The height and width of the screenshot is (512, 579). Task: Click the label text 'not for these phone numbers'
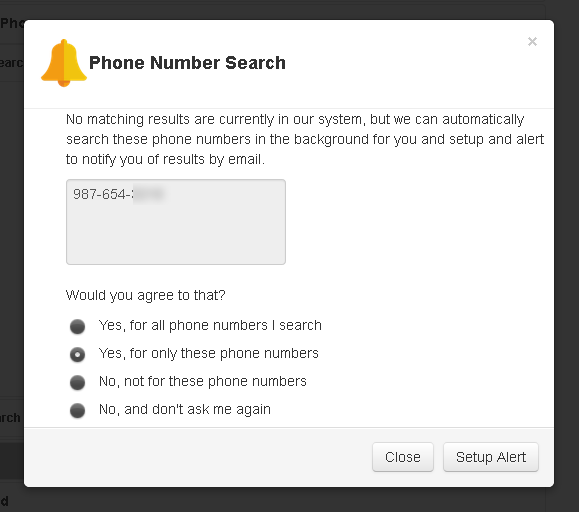coord(215,381)
